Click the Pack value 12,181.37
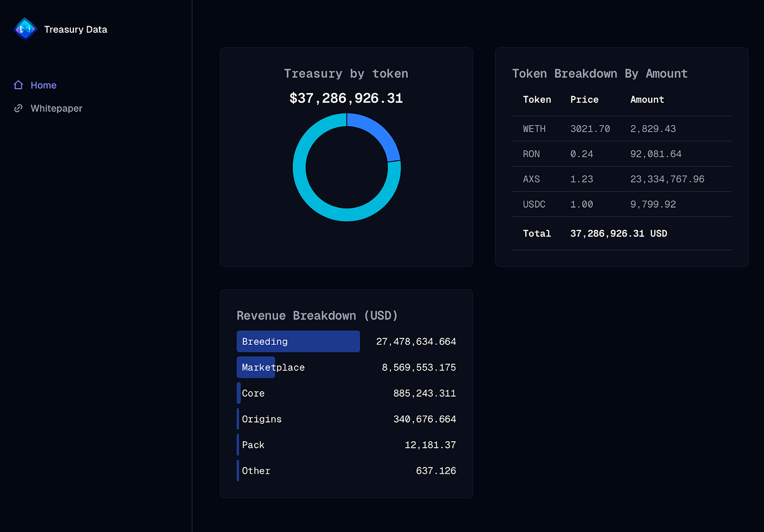The image size is (764, 532). [430, 445]
